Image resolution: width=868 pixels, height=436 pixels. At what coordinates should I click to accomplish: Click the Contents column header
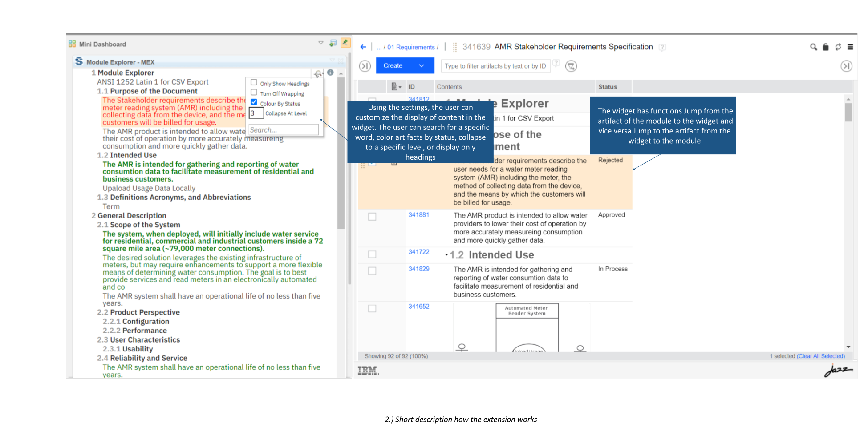coord(449,87)
